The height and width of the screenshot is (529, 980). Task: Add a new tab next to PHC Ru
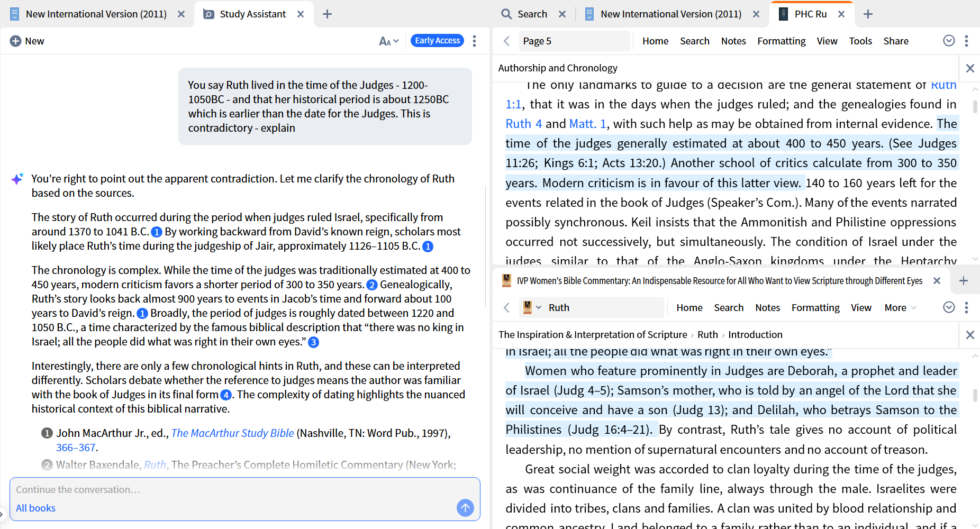868,14
